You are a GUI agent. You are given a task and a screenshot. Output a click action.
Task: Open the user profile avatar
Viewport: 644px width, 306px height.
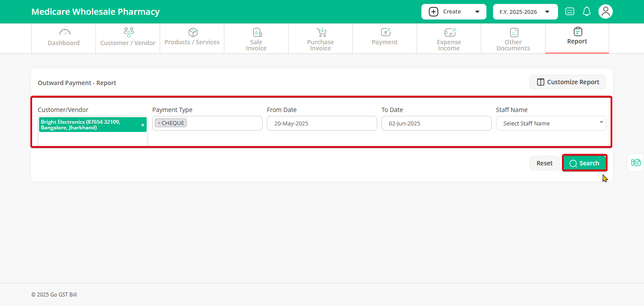pos(606,12)
